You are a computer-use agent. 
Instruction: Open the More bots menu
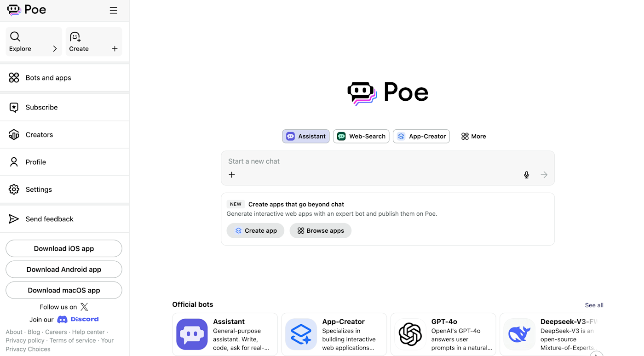(x=473, y=136)
